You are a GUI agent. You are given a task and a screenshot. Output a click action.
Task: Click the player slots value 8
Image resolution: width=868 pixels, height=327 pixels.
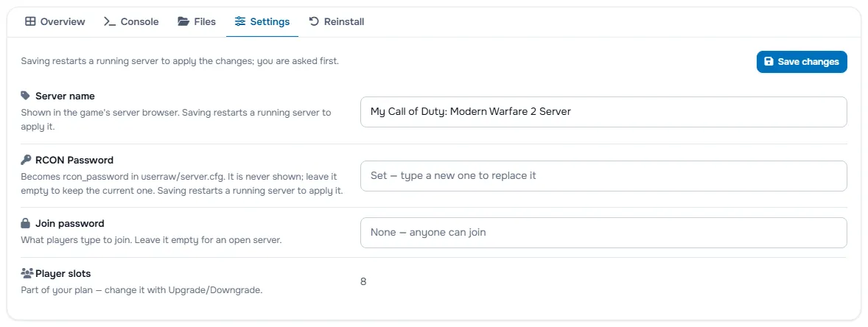tap(363, 281)
